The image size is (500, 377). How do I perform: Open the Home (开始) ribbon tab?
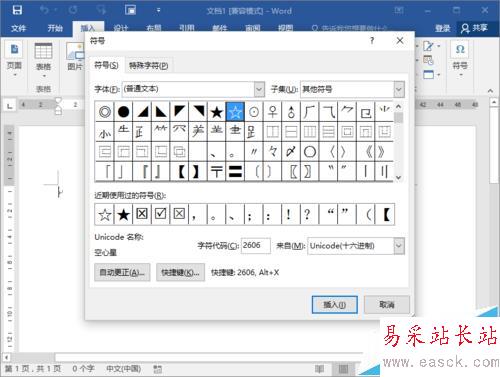coord(55,28)
